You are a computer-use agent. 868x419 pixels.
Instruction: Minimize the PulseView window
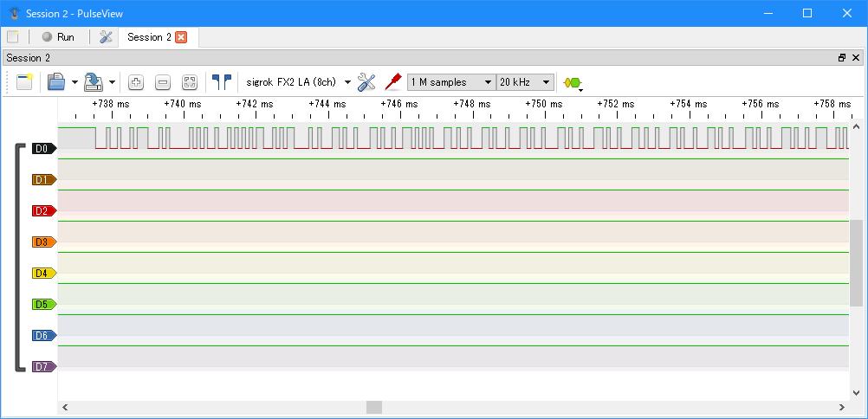pos(768,13)
